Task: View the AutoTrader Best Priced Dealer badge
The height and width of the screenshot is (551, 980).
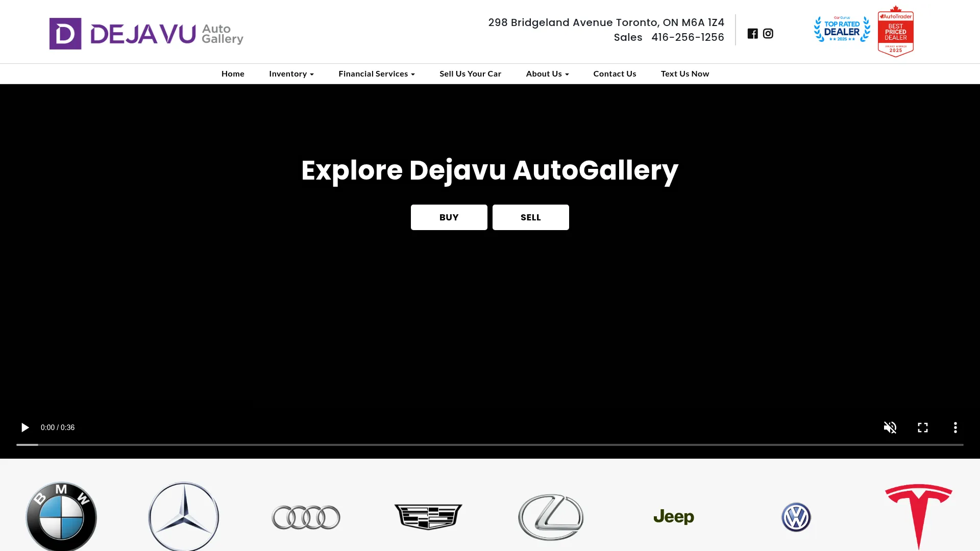Action: [x=896, y=31]
